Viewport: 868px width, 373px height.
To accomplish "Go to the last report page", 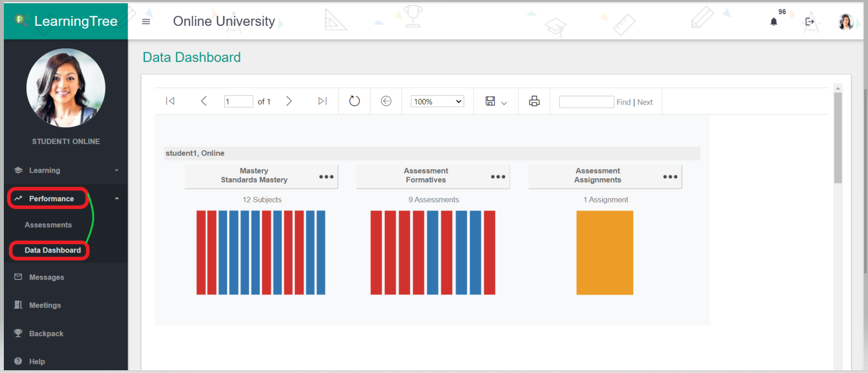I will pos(322,101).
